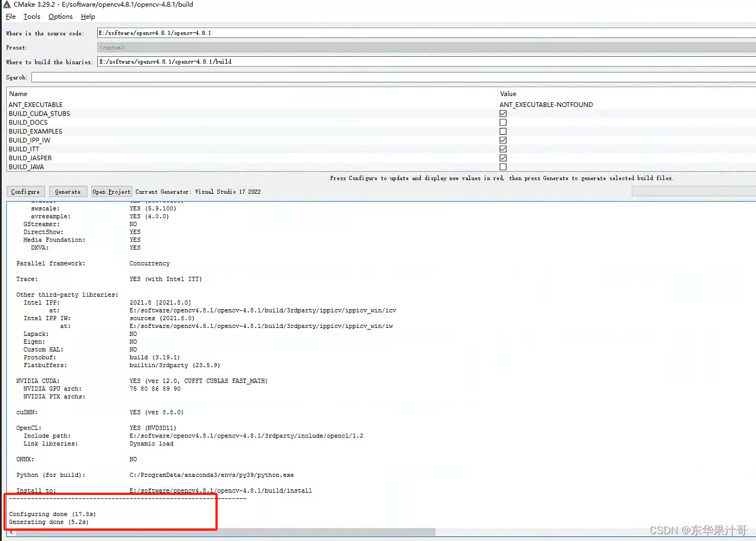Open the File menu
Image resolution: width=756 pixels, height=541 pixels.
(11, 16)
